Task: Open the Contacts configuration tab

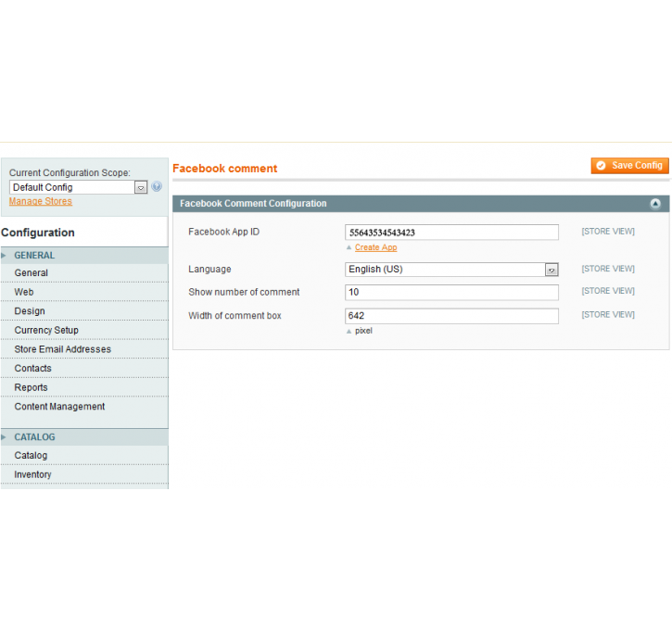Action: point(84,369)
